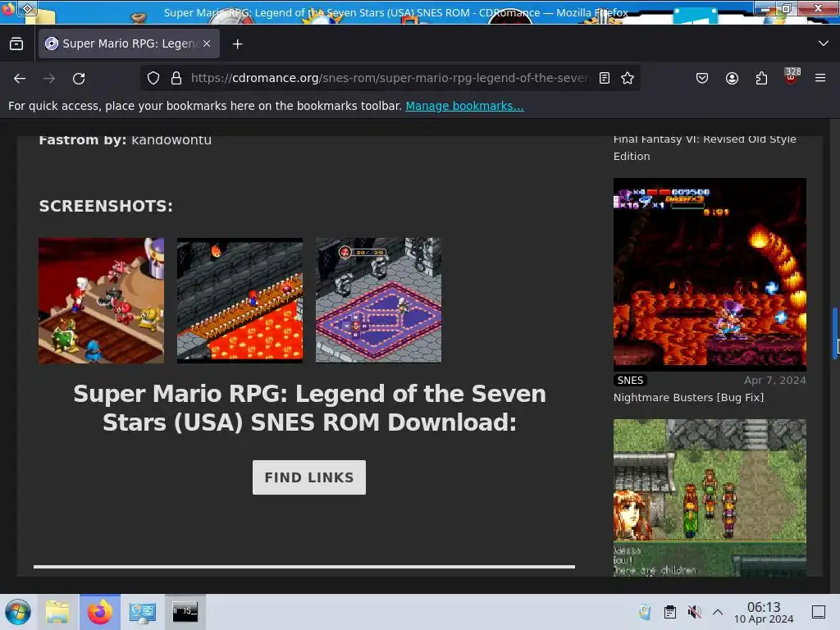Open the first screenshot with Bowser and Mario
Screen dimensions: 840x630
pyautogui.click(x=101, y=300)
